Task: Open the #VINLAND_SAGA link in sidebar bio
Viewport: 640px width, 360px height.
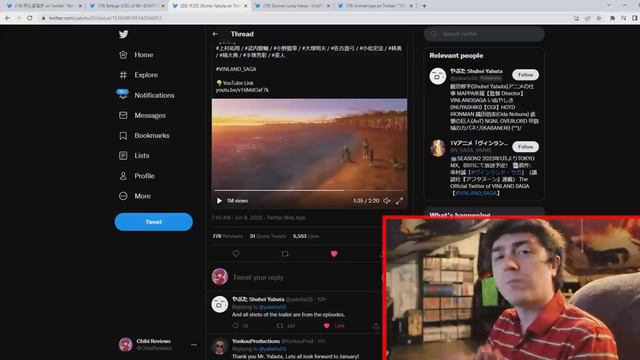Action: tap(476, 193)
